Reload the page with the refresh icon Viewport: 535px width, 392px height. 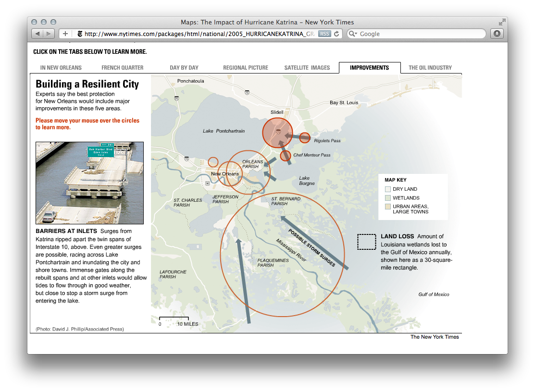pyautogui.click(x=336, y=34)
